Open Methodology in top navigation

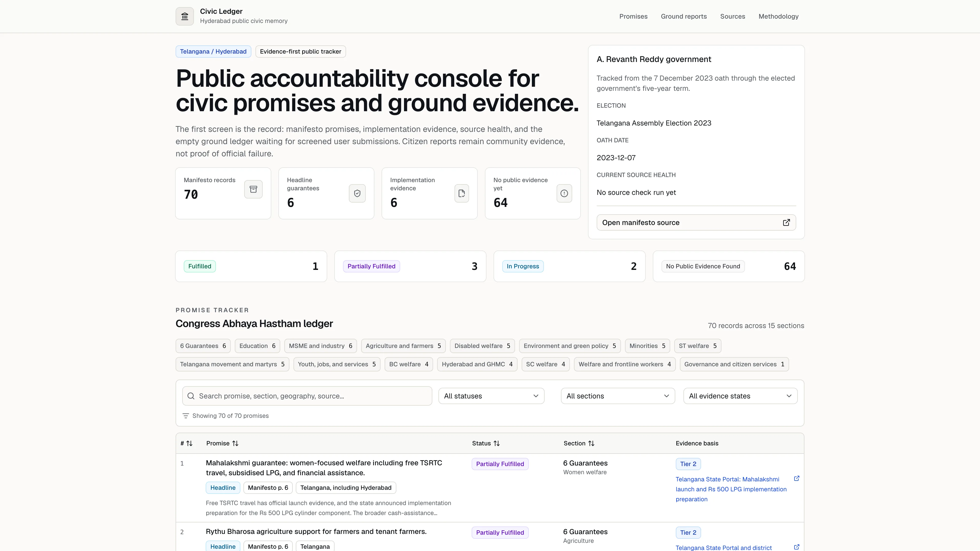(778, 16)
